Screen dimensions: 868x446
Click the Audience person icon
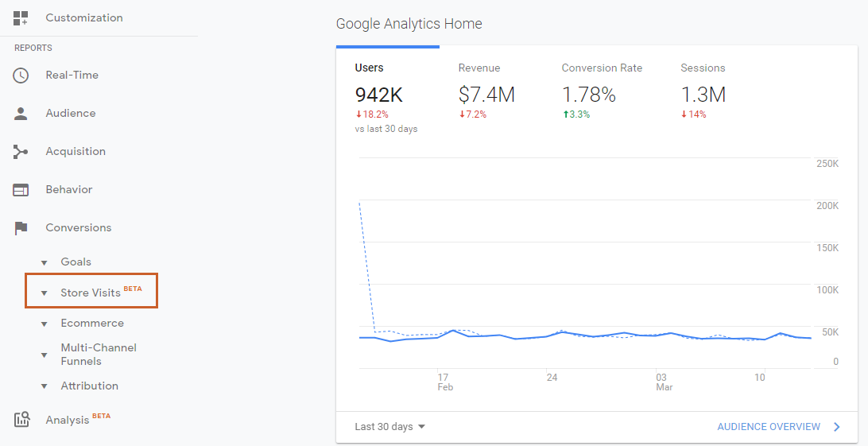[x=21, y=114]
